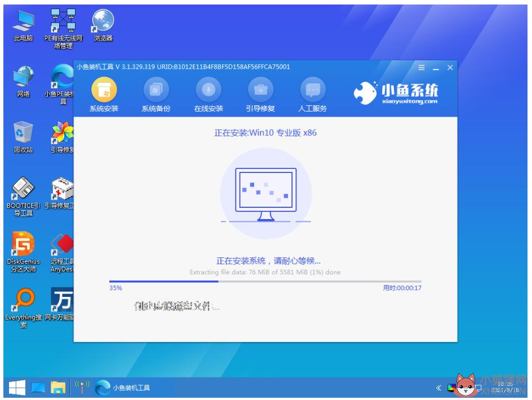
Task: Expand hidden system tray icons
Action: (x=438, y=388)
